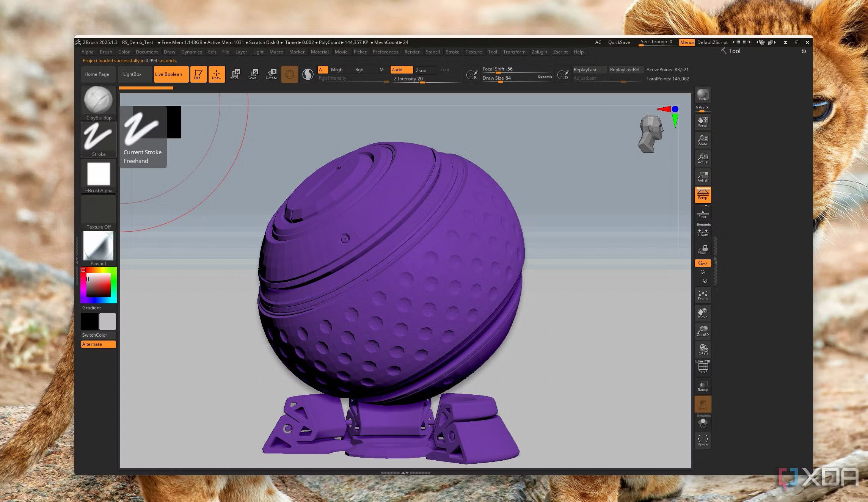
Task: Click the head camera orientation widget
Action: (651, 133)
